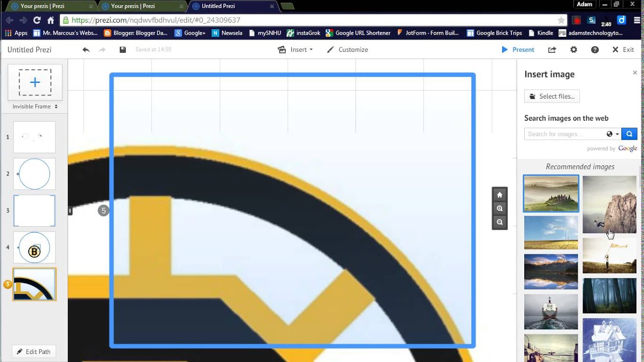
Task: Open the Kindle bookmark
Action: pyautogui.click(x=541, y=33)
